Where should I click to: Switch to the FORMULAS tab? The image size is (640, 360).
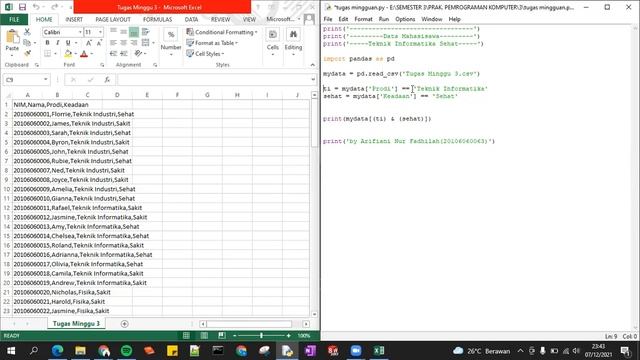[x=157, y=19]
